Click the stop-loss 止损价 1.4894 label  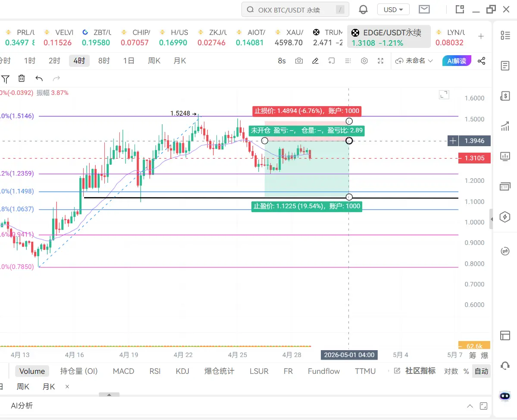(307, 111)
